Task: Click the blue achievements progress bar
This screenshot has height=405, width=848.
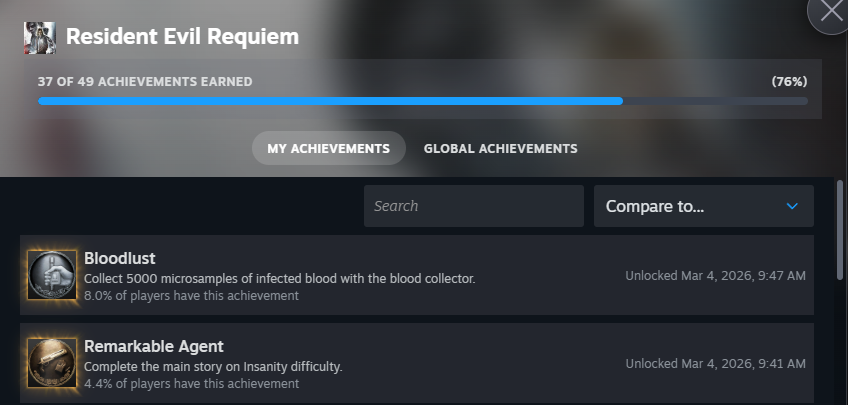Action: [x=330, y=101]
